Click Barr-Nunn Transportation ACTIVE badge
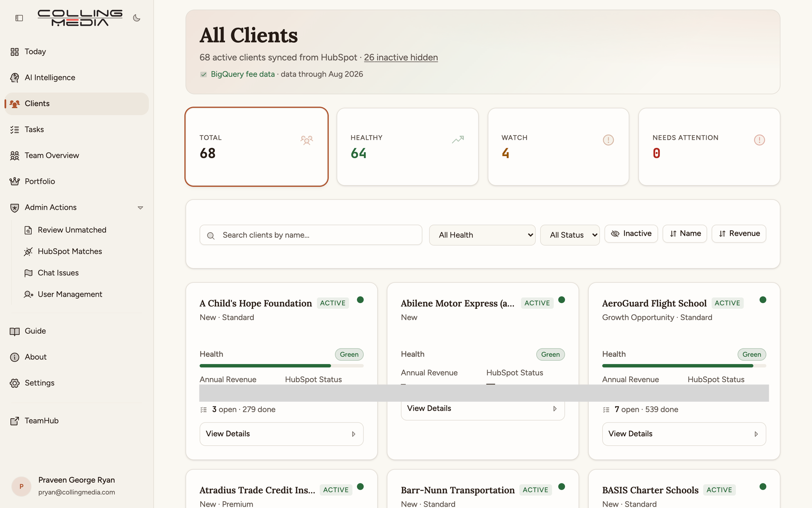Viewport: 812px width, 508px height. (x=536, y=490)
